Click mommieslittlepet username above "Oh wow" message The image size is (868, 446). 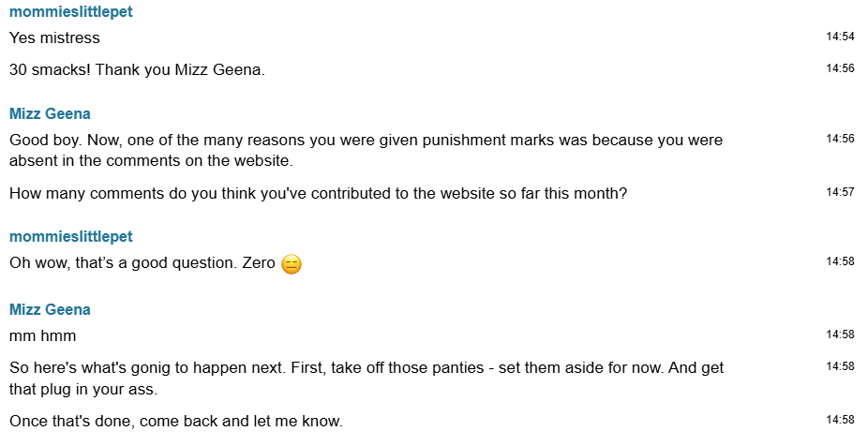click(x=71, y=236)
